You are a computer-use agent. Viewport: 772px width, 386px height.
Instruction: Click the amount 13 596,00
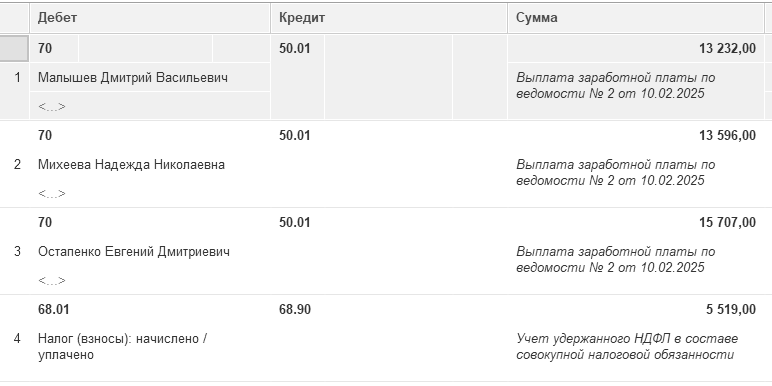tap(727, 135)
